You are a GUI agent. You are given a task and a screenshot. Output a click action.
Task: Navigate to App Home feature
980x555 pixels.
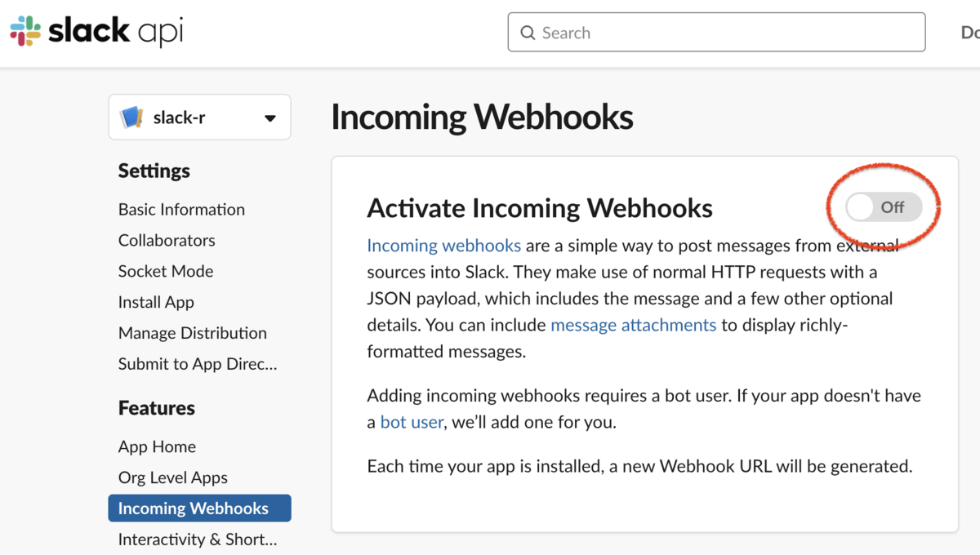157,447
